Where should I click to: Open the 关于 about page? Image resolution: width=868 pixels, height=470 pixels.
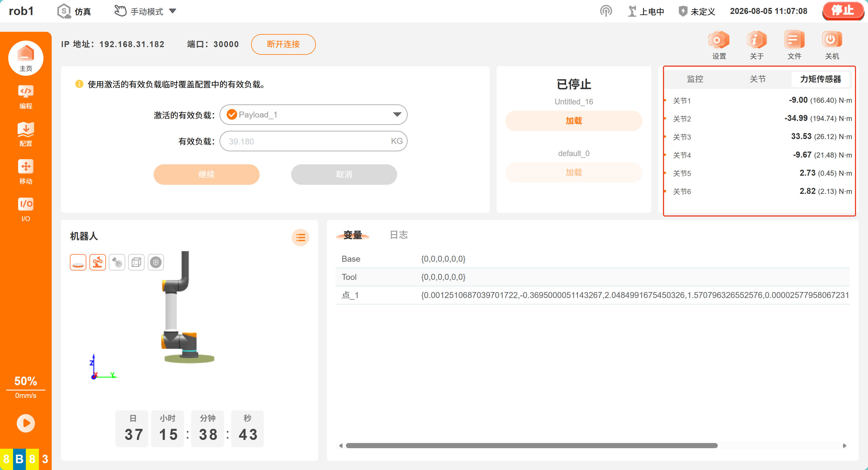757,45
